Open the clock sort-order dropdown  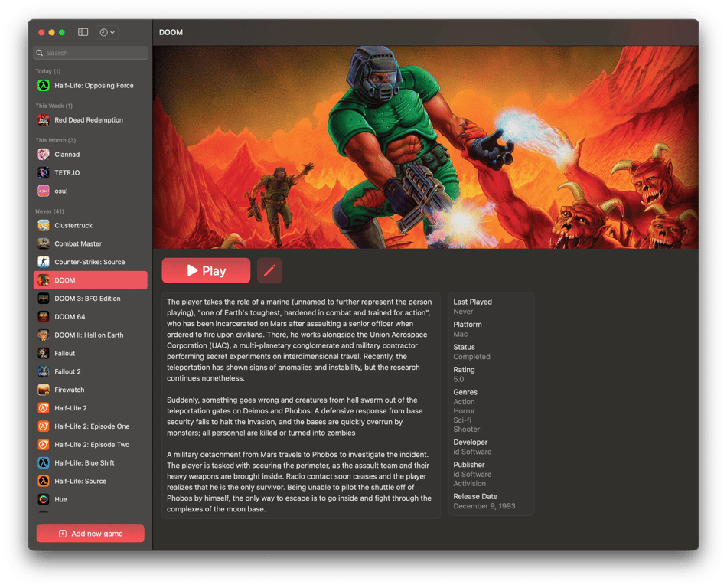click(107, 32)
